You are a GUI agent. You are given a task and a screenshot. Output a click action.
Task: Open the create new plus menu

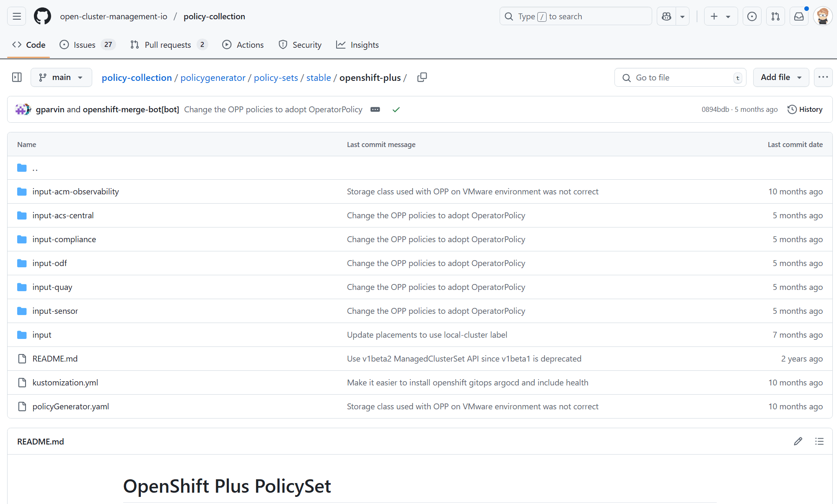point(721,16)
